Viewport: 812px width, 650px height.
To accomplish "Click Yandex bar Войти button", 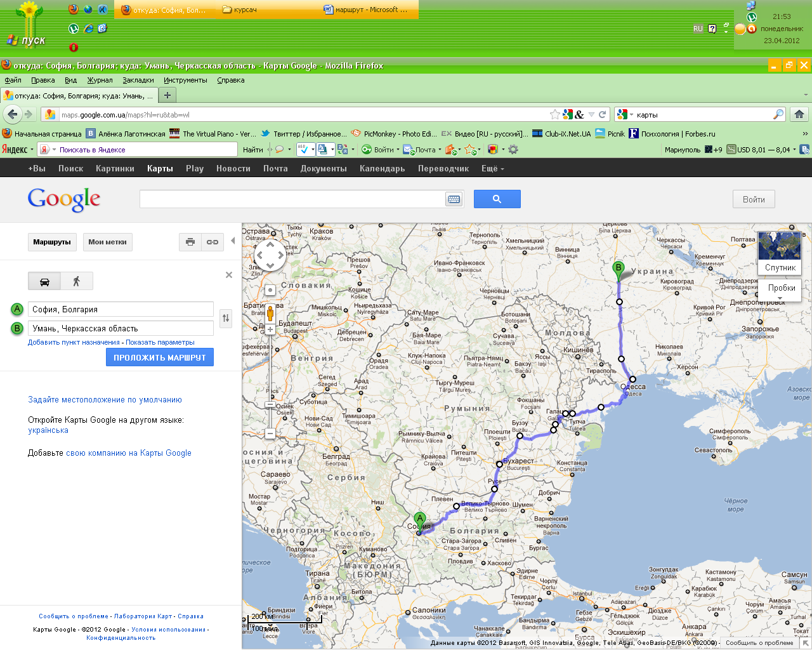I will click(379, 150).
